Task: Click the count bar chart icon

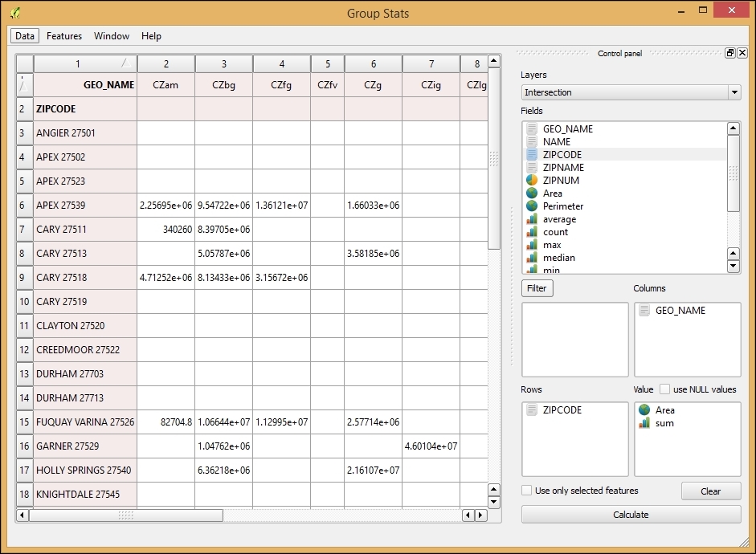Action: pos(531,232)
